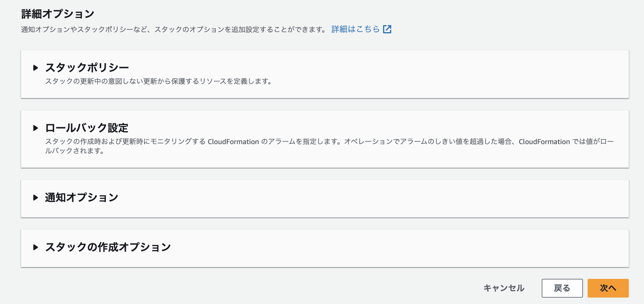Cancel stack setup via キャンセル
Image resolution: width=644 pixels, height=304 pixels.
pos(504,288)
